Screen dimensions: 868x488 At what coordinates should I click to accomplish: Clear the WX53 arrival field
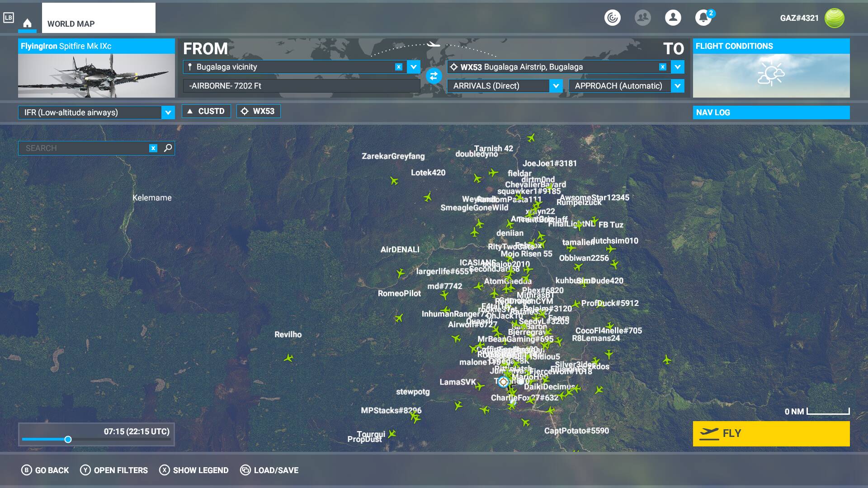[662, 67]
